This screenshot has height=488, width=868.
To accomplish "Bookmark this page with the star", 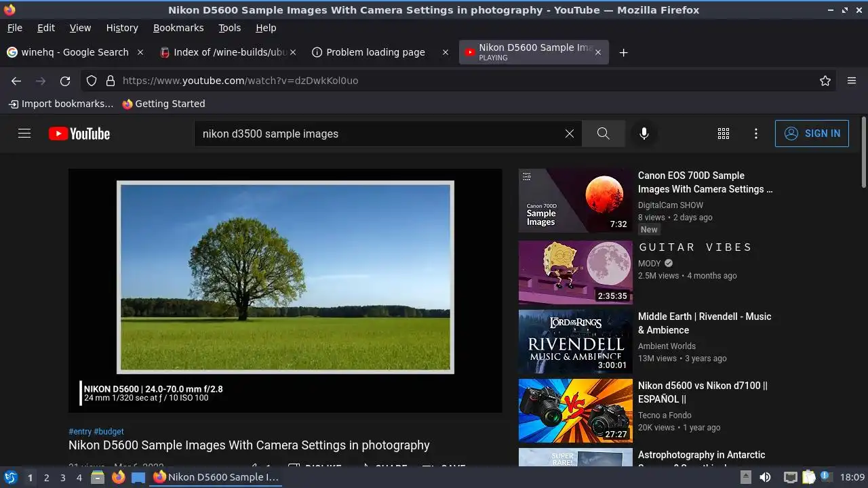I will [x=825, y=81].
